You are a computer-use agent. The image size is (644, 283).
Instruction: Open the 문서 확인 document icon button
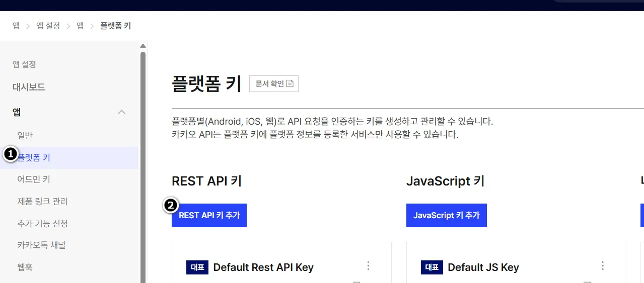pos(273,84)
